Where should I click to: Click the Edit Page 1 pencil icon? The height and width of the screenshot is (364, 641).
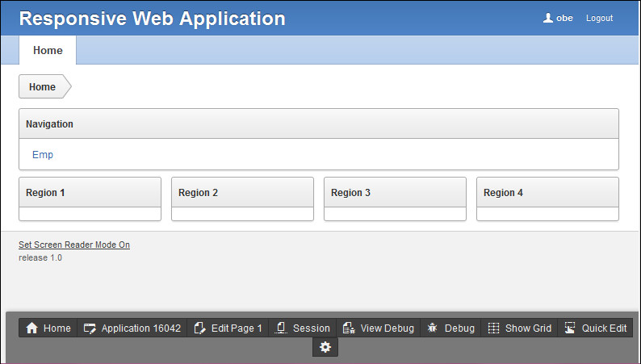[x=200, y=328]
